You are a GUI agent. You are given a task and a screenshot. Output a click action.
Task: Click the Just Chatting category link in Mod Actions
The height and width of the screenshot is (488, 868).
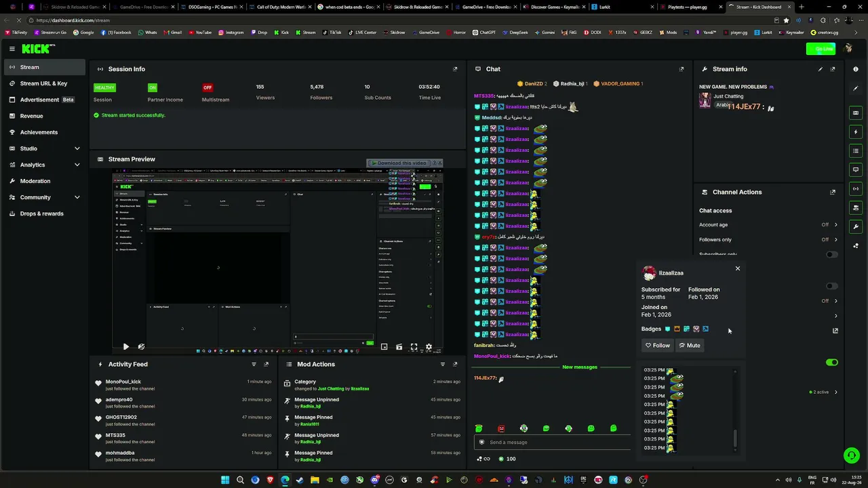coord(331,389)
